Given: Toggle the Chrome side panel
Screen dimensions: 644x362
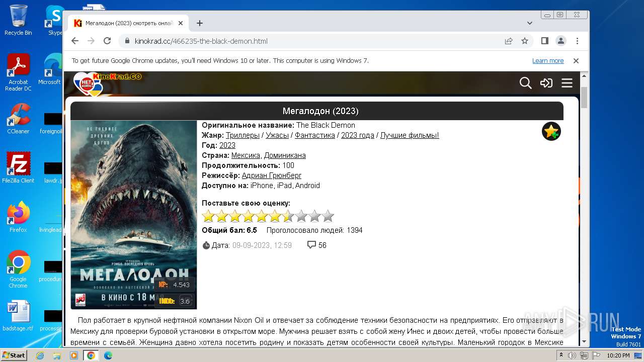Looking at the screenshot, I should click(x=544, y=41).
